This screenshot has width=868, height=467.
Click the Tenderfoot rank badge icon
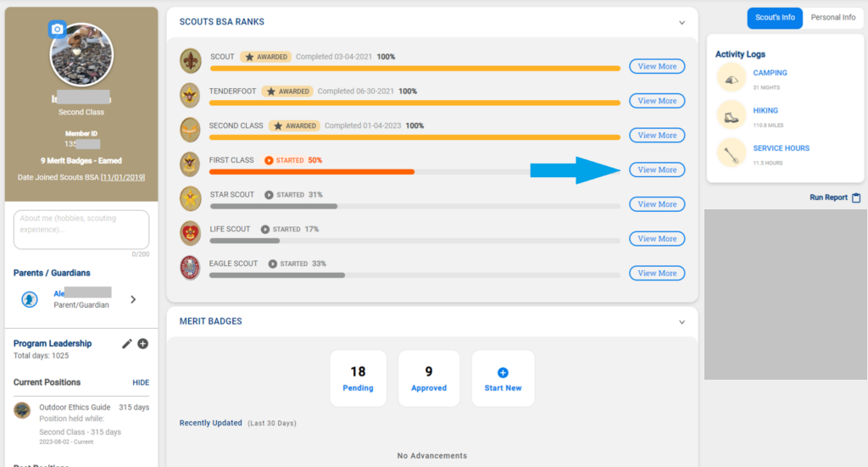(190, 95)
